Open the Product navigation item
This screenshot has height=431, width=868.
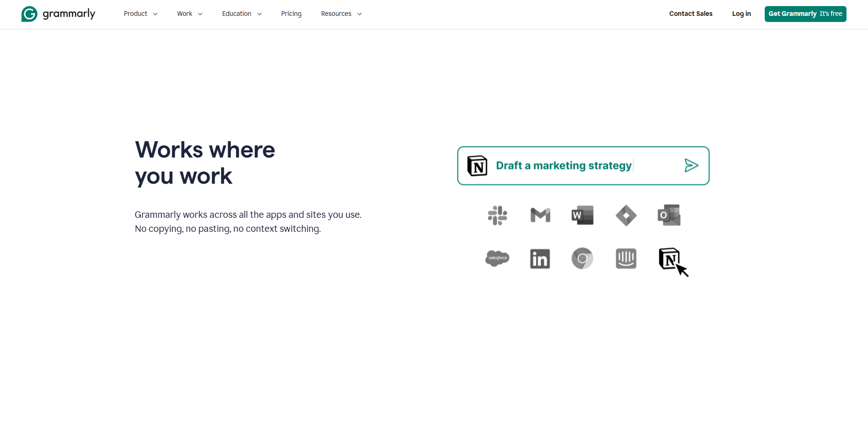[136, 14]
